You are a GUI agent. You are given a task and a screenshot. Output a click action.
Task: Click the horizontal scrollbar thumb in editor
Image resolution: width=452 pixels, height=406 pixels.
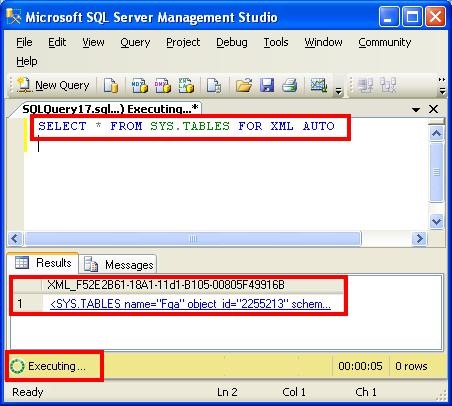point(193,239)
